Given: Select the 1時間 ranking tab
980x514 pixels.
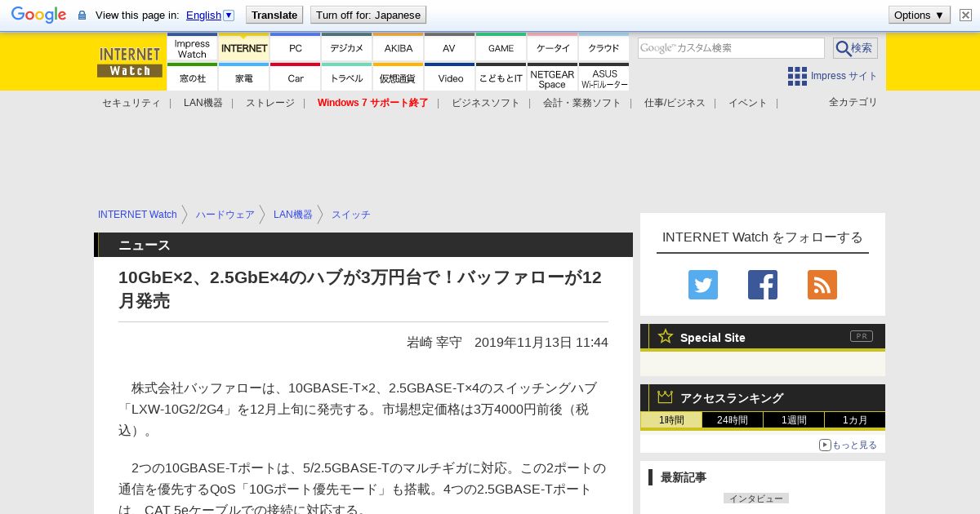Looking at the screenshot, I should click(x=671, y=420).
